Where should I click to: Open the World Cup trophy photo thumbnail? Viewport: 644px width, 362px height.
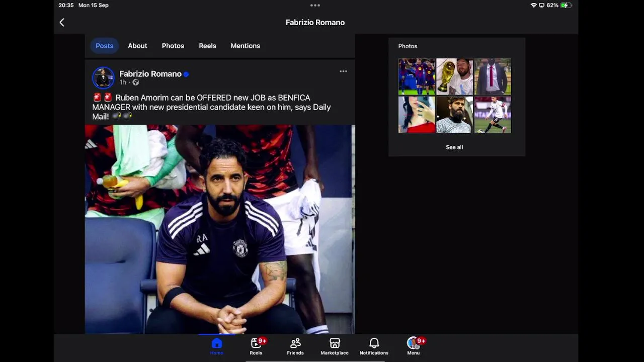[x=454, y=77]
